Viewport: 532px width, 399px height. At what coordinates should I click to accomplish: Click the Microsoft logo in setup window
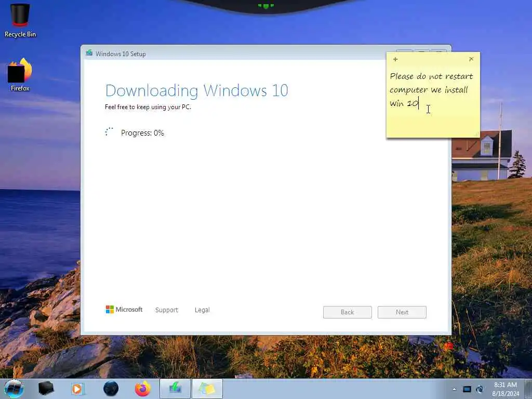[124, 310]
